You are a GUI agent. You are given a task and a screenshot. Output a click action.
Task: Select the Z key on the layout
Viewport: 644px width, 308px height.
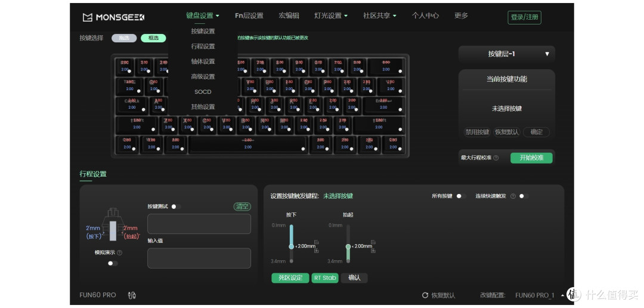tap(168, 125)
